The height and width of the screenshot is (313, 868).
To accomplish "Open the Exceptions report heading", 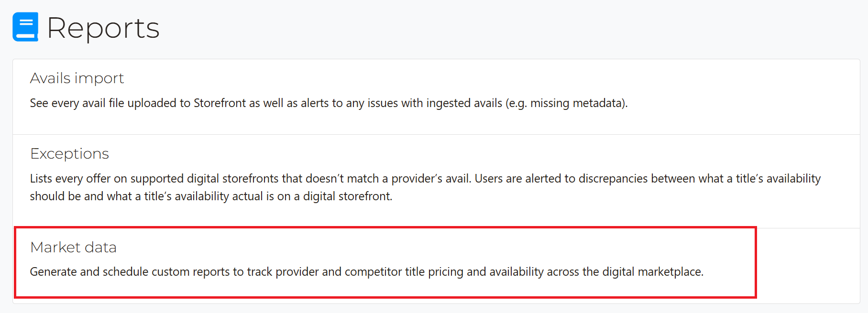I will (70, 153).
